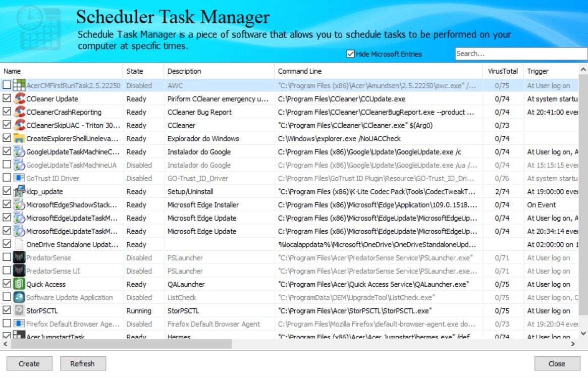This screenshot has width=588, height=377.
Task: Uncheck the Quick Access task checkbox
Action: (x=7, y=283)
